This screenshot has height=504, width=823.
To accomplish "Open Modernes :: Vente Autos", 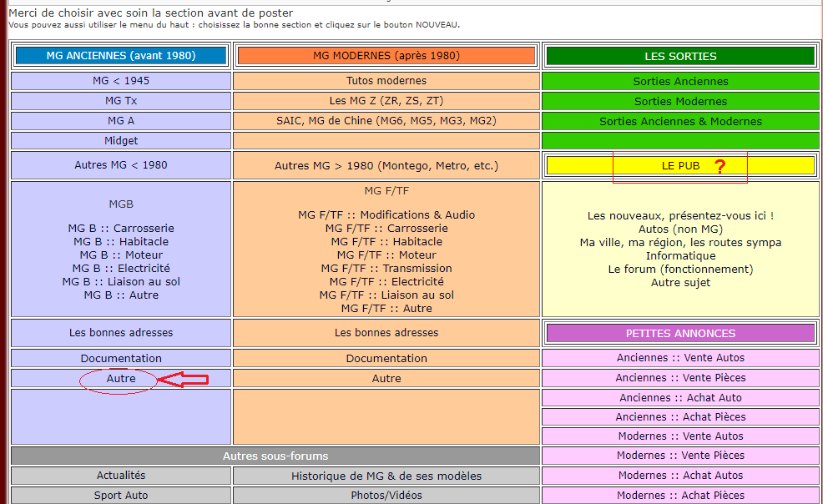I will [680, 436].
